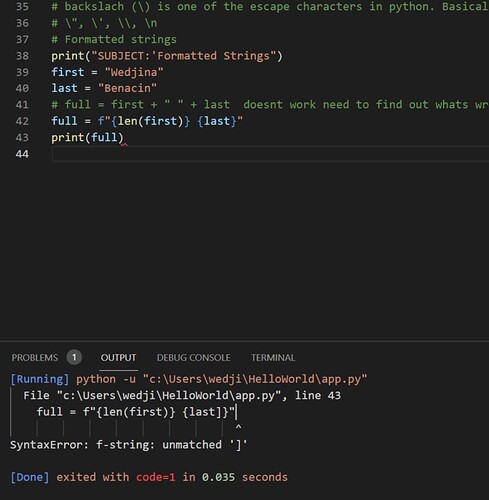Click the '# Formatted strings' comment
Image resolution: width=489 pixels, height=500 pixels.
[114, 39]
